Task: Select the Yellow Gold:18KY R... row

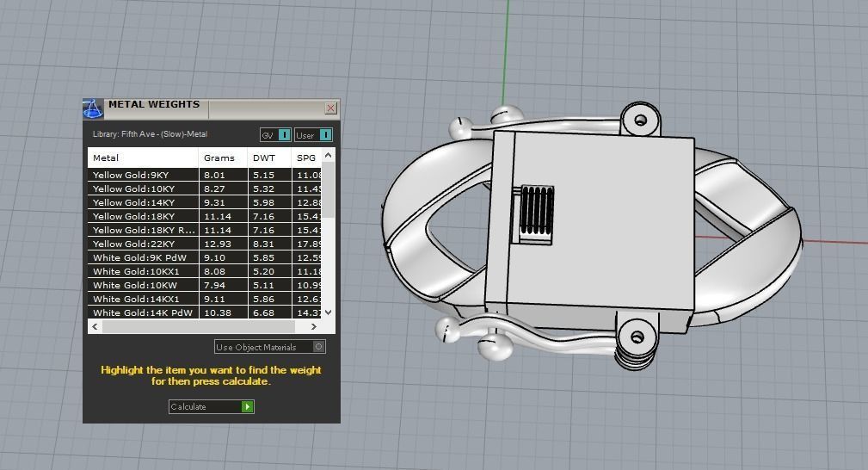Action: [x=204, y=230]
